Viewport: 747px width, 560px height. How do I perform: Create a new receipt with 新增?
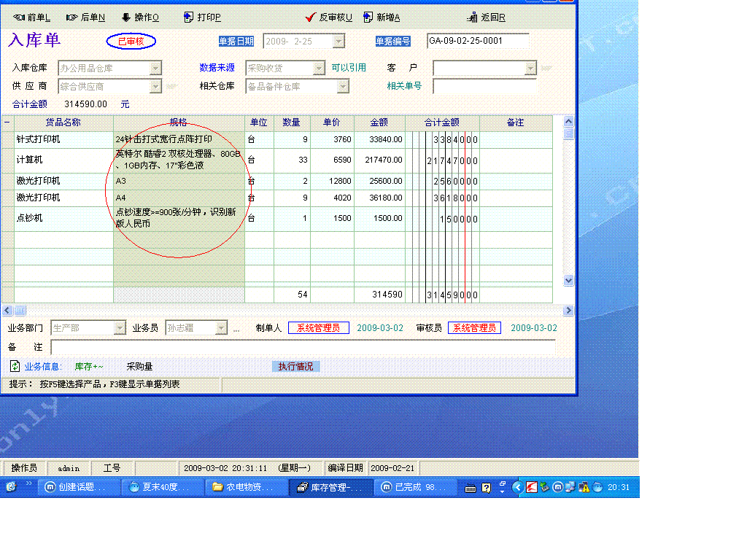(382, 17)
